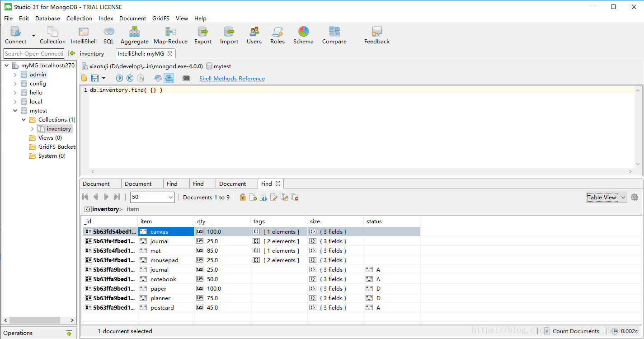
Task: Add a new document icon
Action: [253, 197]
